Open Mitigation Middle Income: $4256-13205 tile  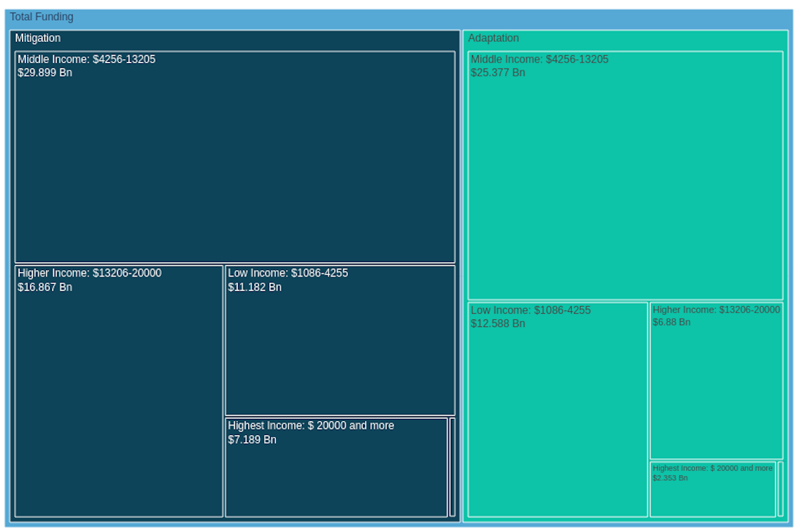click(x=235, y=166)
